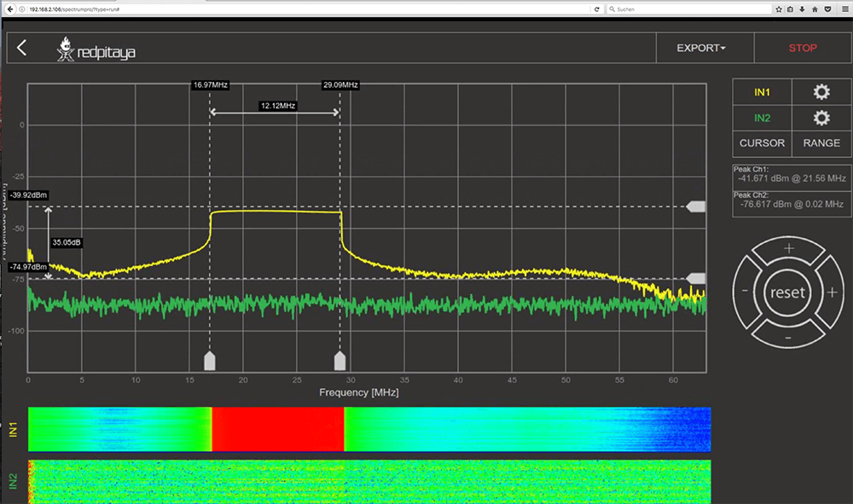Open the CURSOR options menu
853x504 pixels.
(762, 143)
